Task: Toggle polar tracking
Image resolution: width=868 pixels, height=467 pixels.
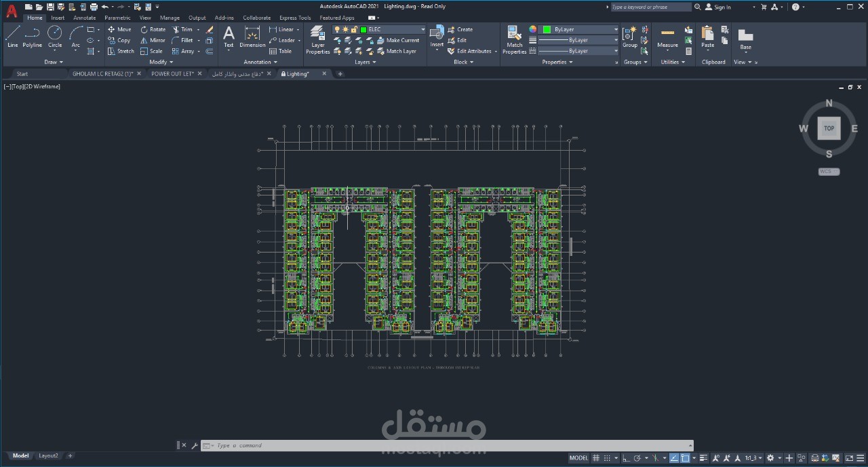Action: (x=637, y=458)
